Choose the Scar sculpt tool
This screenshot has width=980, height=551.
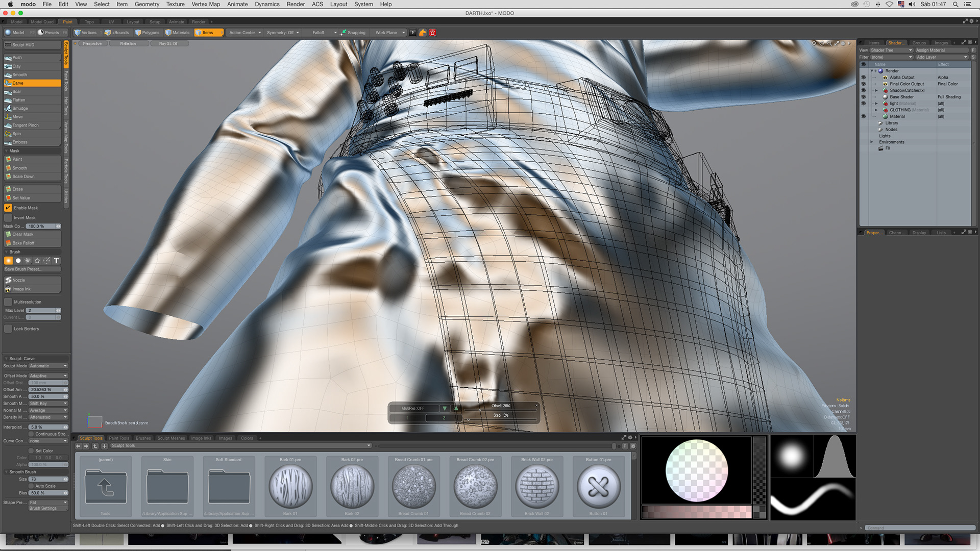[x=33, y=91]
